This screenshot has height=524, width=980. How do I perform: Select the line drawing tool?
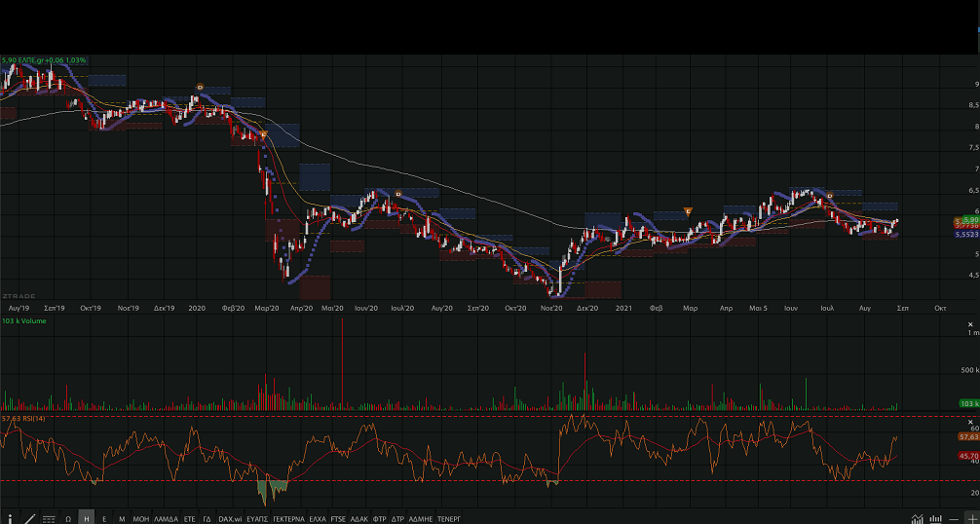point(29,519)
